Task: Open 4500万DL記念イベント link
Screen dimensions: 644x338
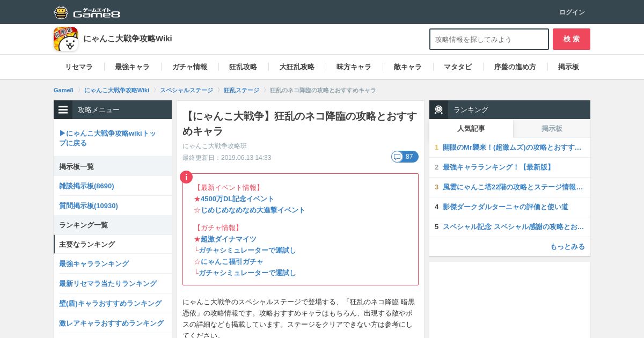Action: pyautogui.click(x=237, y=199)
